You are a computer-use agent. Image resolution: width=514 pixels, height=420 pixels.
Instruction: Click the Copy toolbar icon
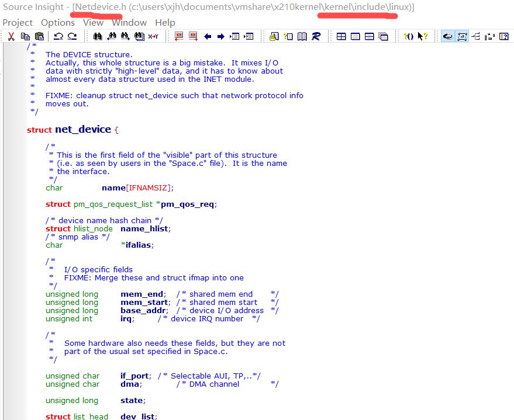[x=25, y=36]
